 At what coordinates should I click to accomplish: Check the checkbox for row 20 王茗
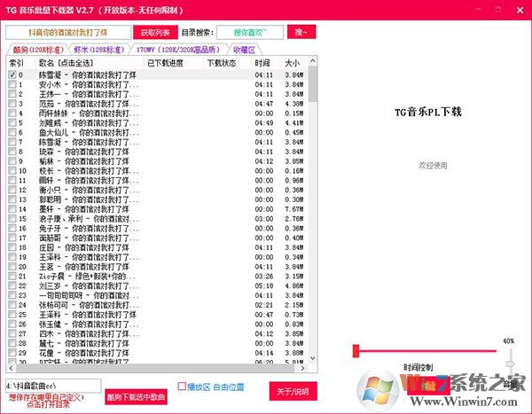[x=12, y=266]
